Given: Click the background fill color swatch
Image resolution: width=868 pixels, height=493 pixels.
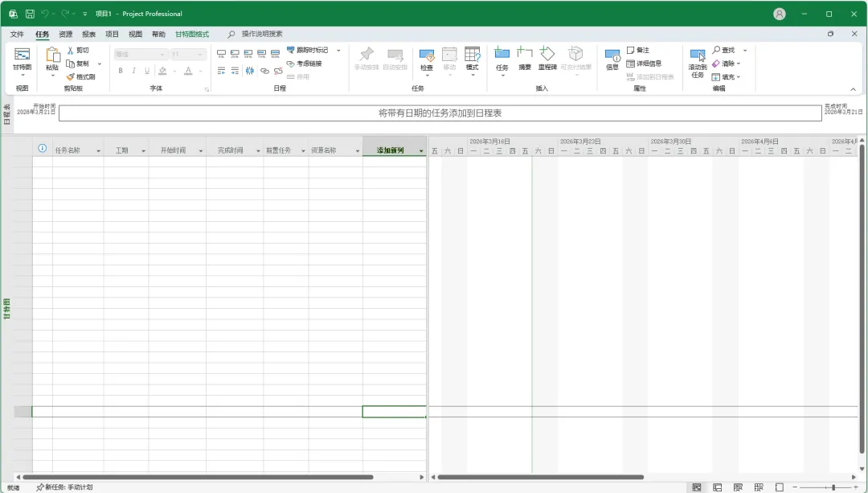Looking at the screenshot, I should pyautogui.click(x=162, y=70).
